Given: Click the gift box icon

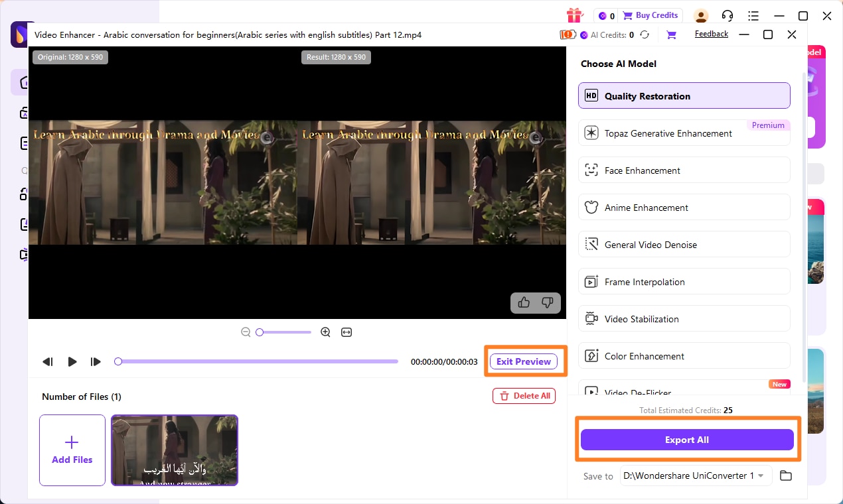Looking at the screenshot, I should click(574, 15).
